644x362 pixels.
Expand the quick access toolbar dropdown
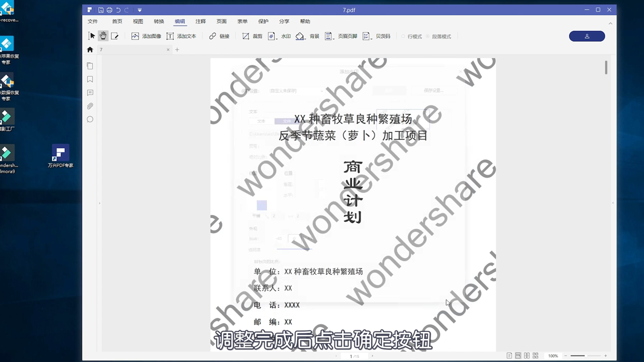coord(140,10)
